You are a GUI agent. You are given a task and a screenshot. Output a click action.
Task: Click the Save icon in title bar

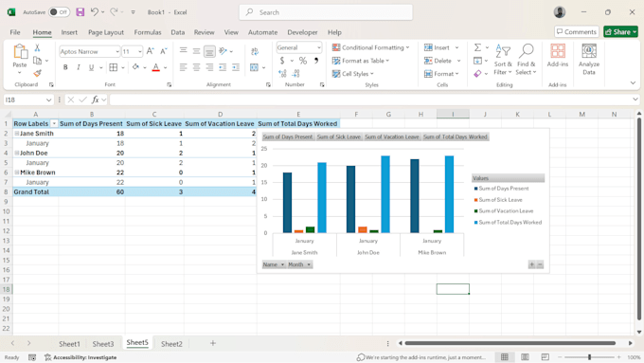point(80,12)
